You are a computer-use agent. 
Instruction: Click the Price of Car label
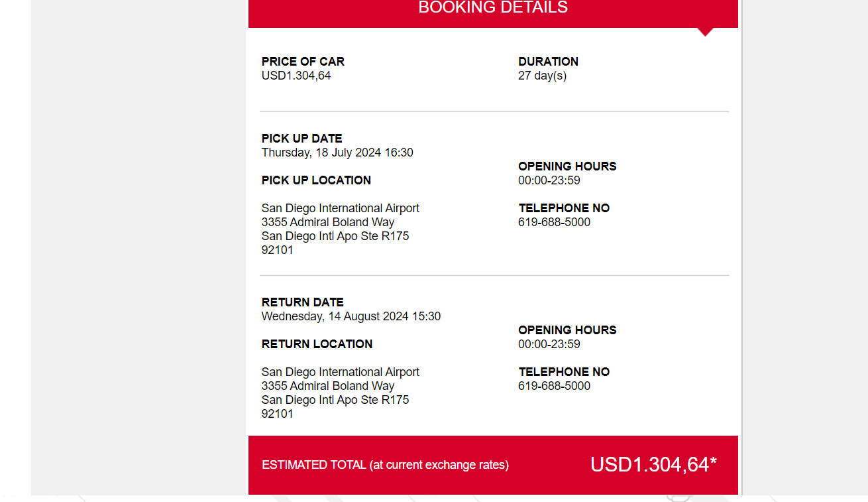tap(303, 62)
